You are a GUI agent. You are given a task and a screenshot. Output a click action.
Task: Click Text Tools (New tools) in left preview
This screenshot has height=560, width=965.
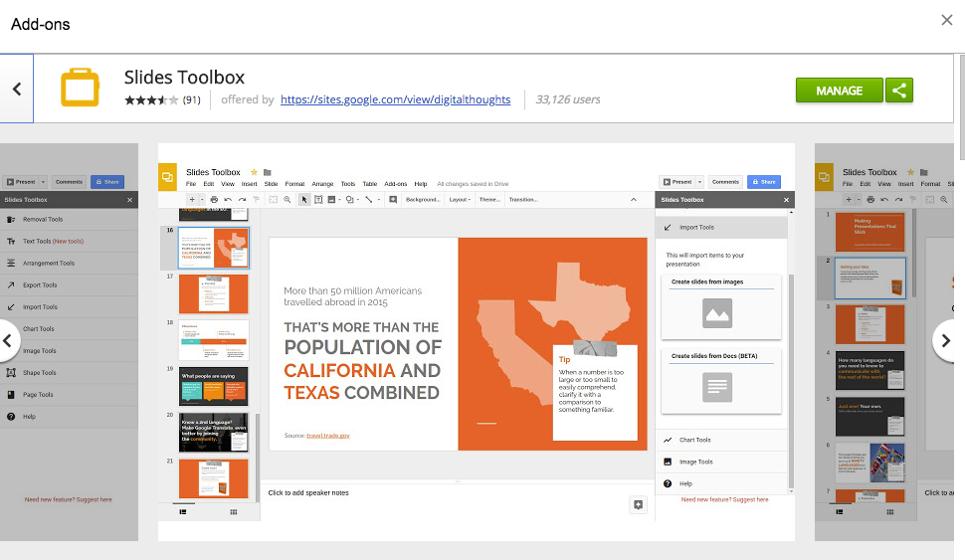point(69,242)
